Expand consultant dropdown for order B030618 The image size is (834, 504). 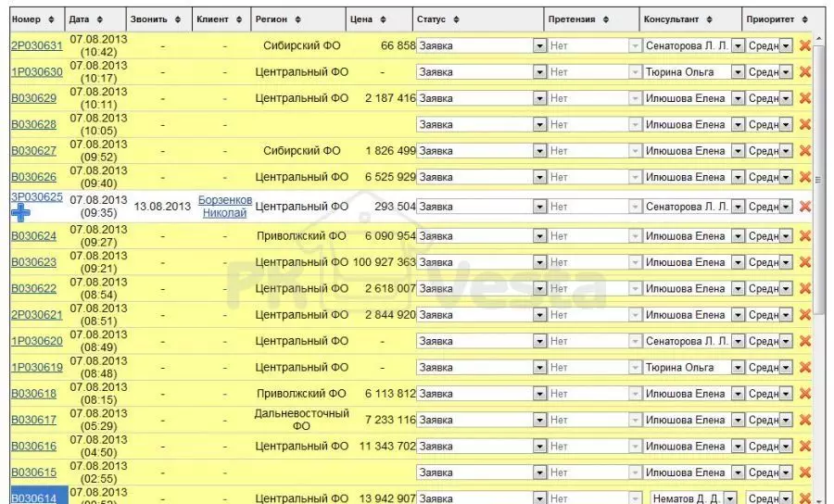pyautogui.click(x=738, y=394)
